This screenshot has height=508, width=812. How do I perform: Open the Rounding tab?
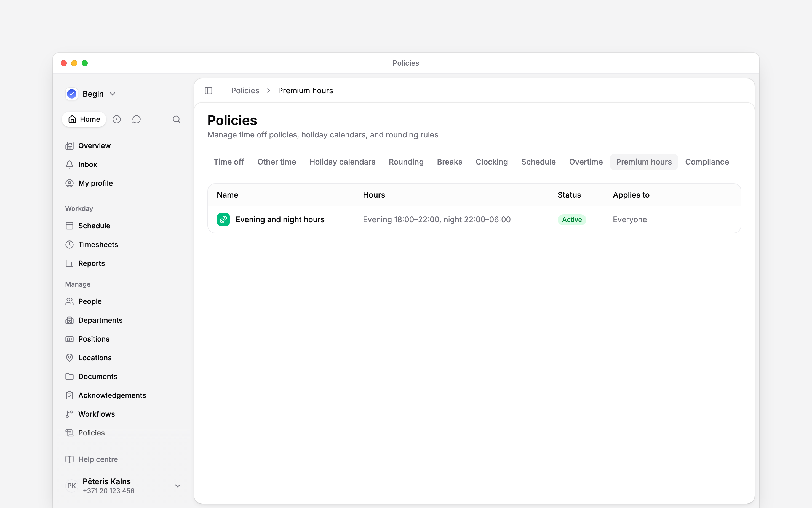click(406, 162)
